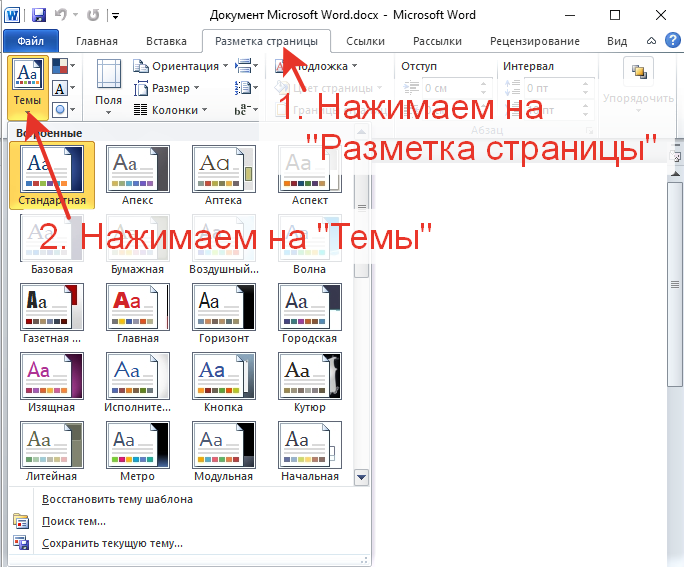The image size is (685, 567).
Task: Open the theme effects dropdown
Action: click(x=64, y=110)
